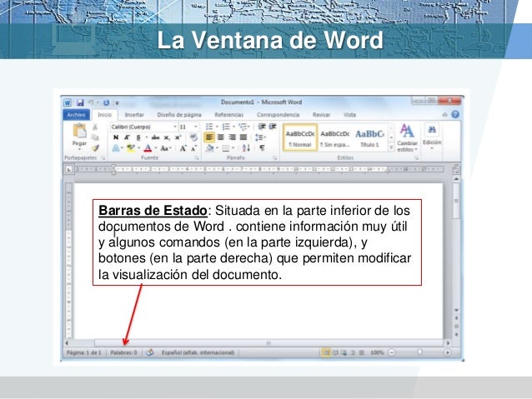Viewport: 532px width, 399px height.
Task: Open the Quick Access toolbar customize arrow
Action: click(x=117, y=102)
